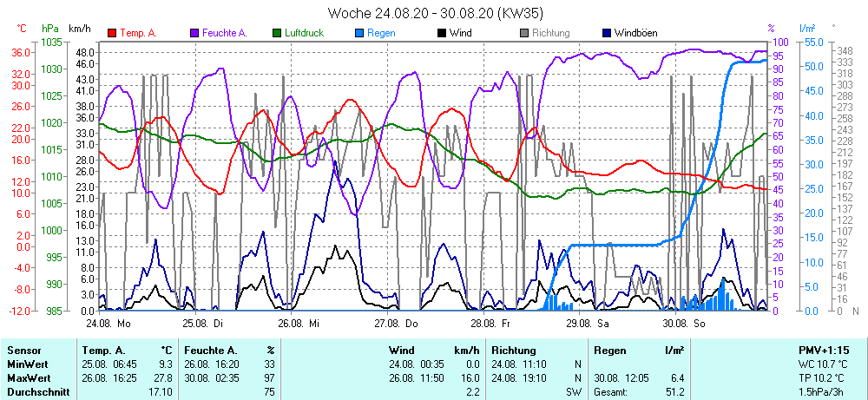The width and height of the screenshot is (868, 400).
Task: Click the red Temp. A. legend swatch
Action: point(112,33)
